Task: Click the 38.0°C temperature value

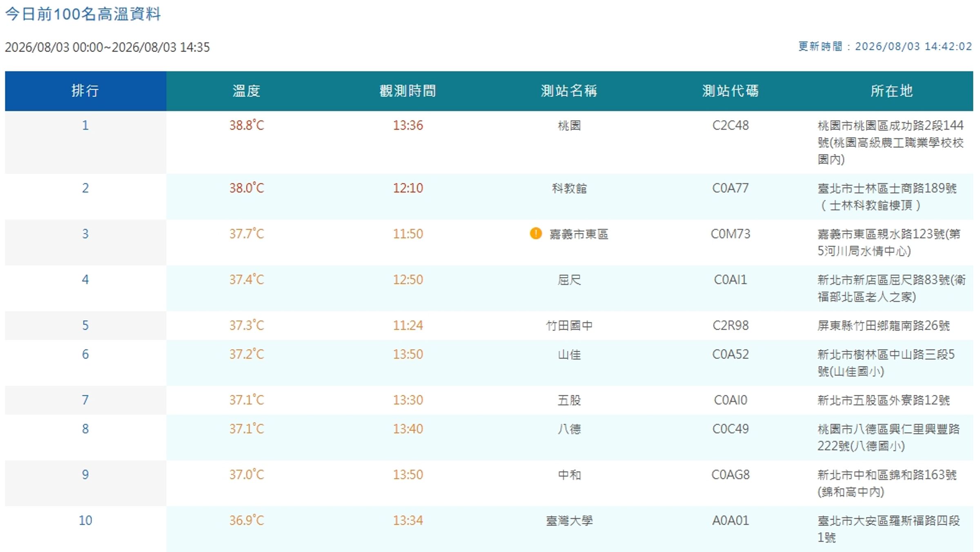Action: 247,188
